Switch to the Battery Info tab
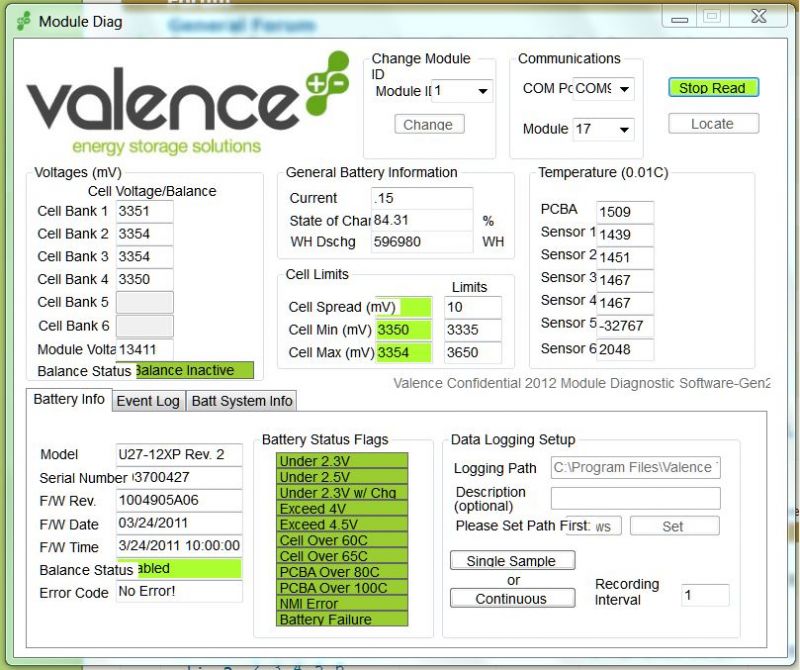Viewport: 800px width, 670px height. pyautogui.click(x=69, y=399)
